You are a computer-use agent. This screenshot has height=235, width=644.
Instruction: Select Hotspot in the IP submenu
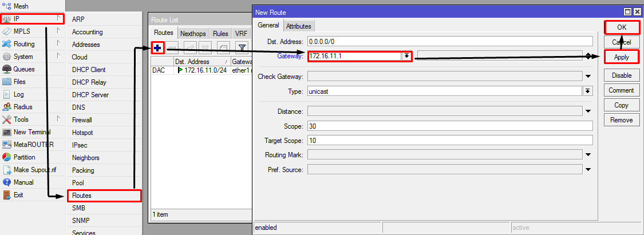(x=104, y=133)
